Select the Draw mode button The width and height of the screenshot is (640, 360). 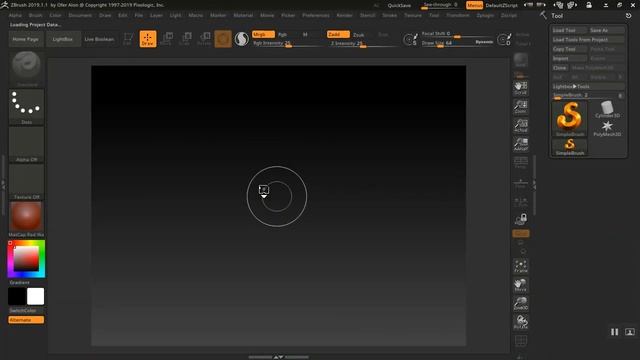click(x=148, y=39)
